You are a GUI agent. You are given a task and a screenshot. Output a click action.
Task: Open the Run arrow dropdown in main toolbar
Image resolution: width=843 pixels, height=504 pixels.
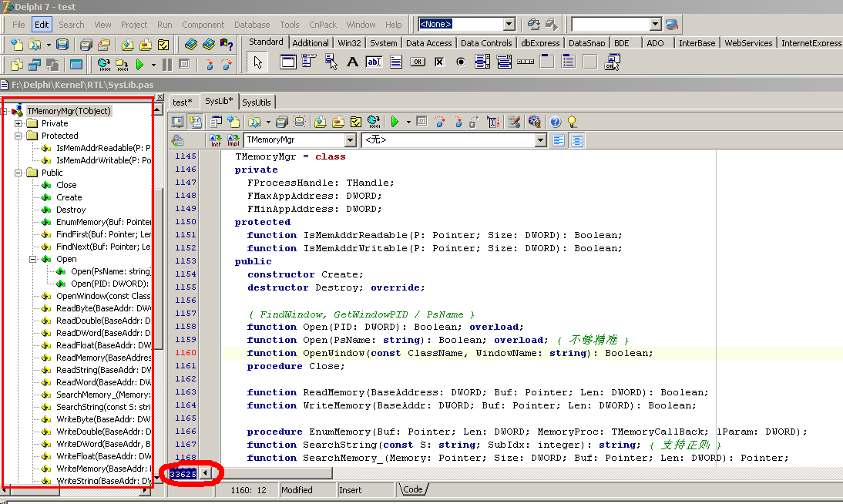pos(154,65)
